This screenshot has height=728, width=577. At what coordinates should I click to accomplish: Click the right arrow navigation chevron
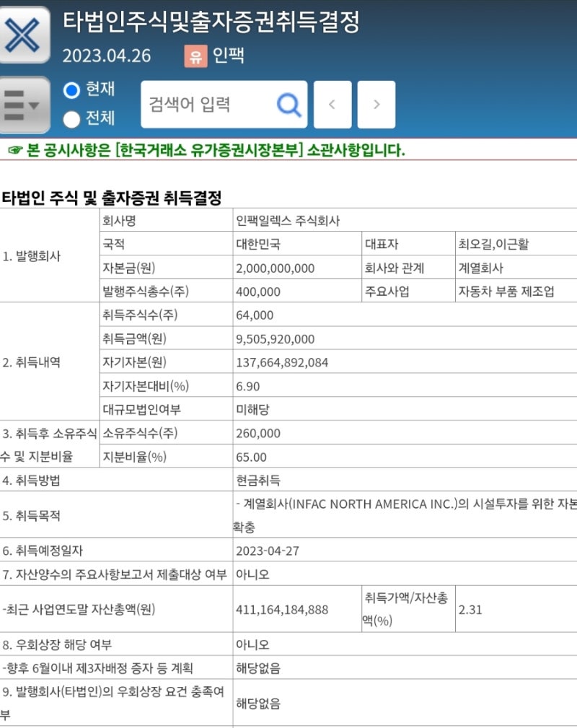tap(376, 103)
